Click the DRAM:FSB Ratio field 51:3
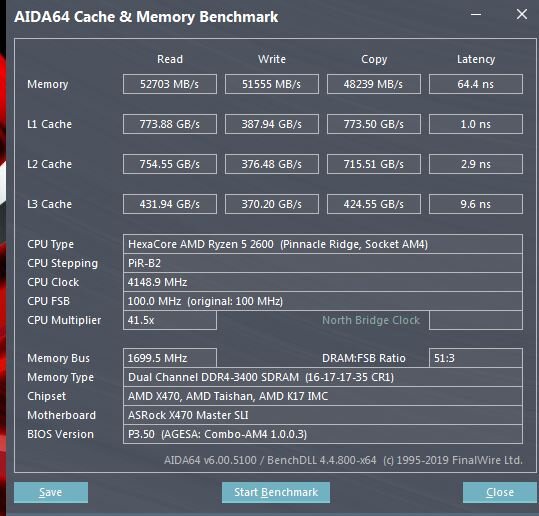 click(x=476, y=358)
